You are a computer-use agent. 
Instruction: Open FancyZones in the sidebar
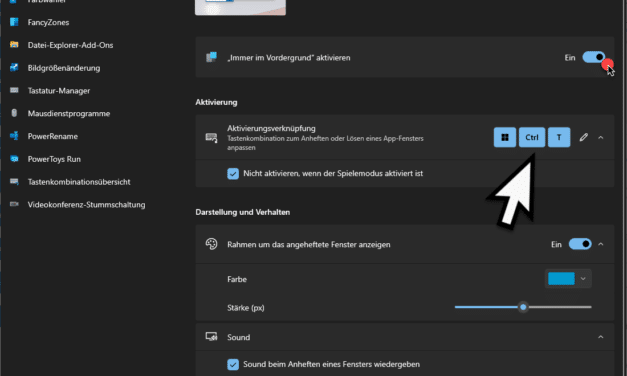[48, 22]
